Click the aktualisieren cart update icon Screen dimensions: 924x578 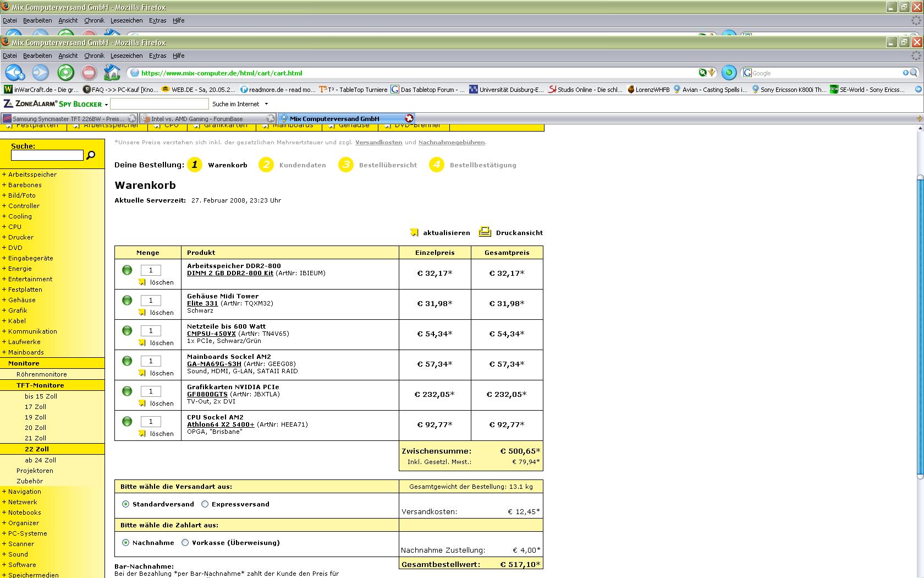414,232
